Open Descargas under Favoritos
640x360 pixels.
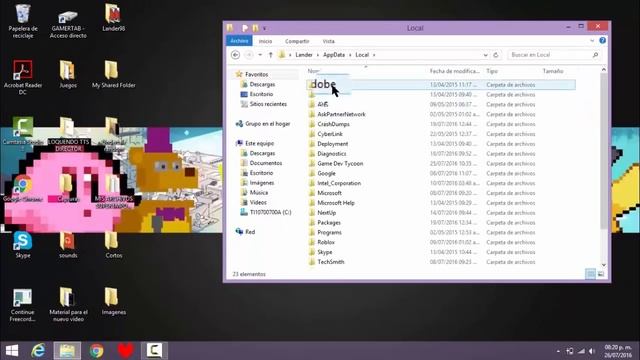point(262,84)
